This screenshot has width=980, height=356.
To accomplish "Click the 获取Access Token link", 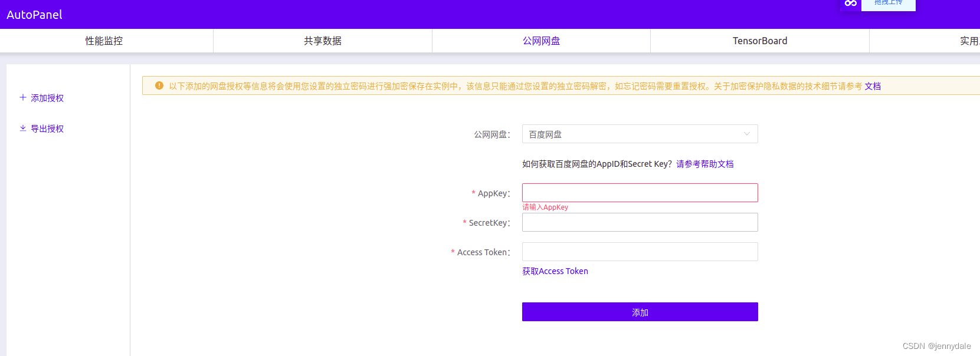I will [x=555, y=271].
